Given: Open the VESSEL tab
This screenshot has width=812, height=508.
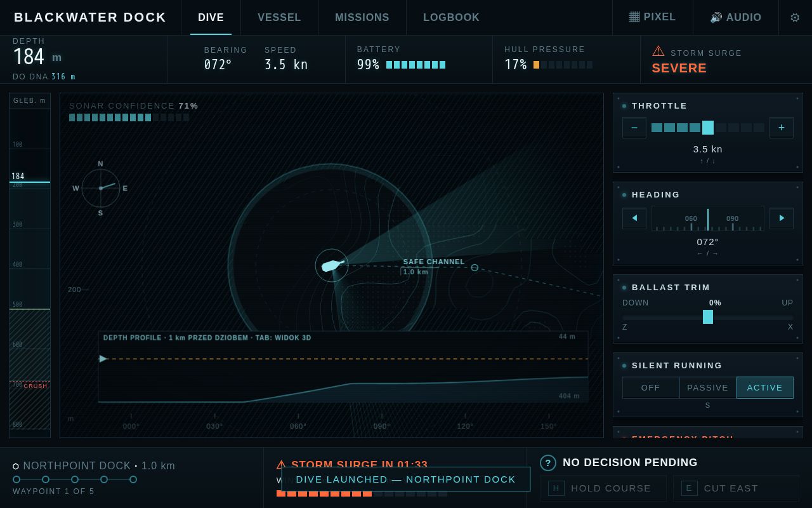Looking at the screenshot, I should [x=279, y=17].
